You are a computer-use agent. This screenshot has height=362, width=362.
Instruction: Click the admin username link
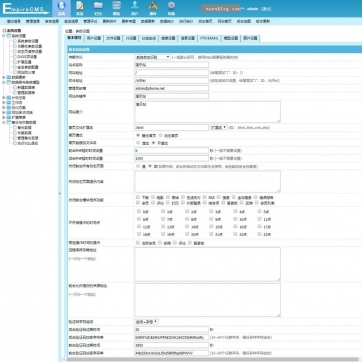pyautogui.click(x=252, y=9)
